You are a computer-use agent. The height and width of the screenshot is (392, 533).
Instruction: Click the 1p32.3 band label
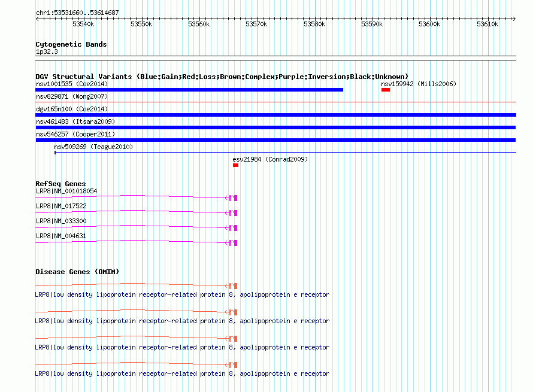(47, 52)
